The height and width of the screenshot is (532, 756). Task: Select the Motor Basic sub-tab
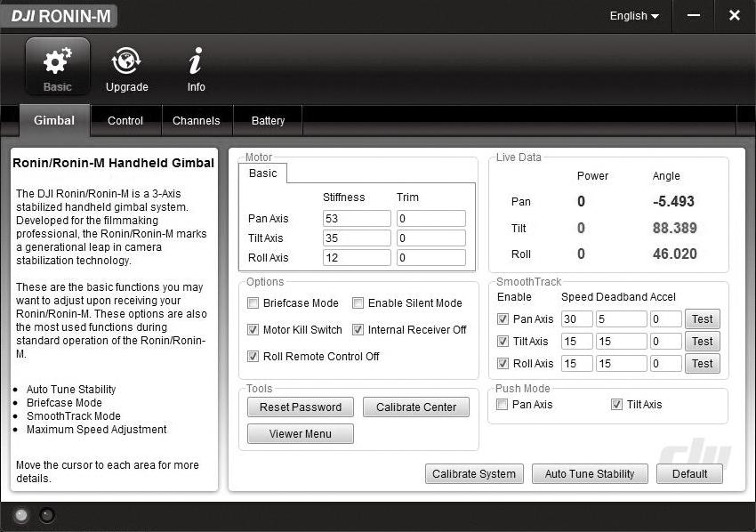tap(262, 173)
